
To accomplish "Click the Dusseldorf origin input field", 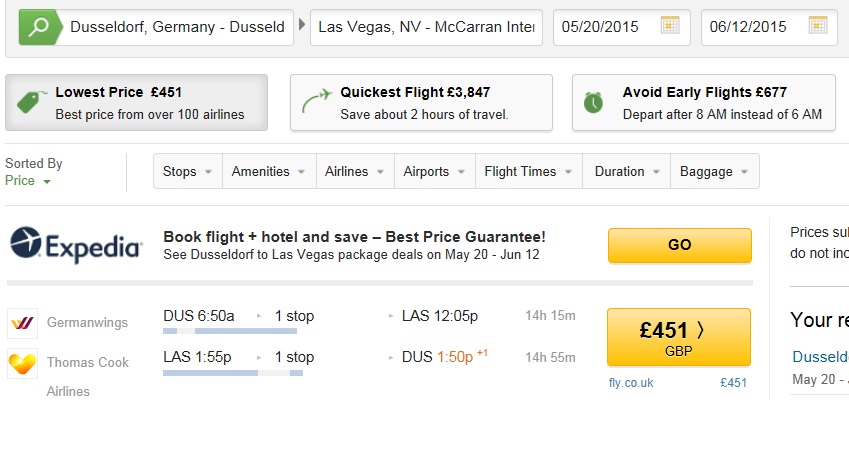I will [178, 27].
